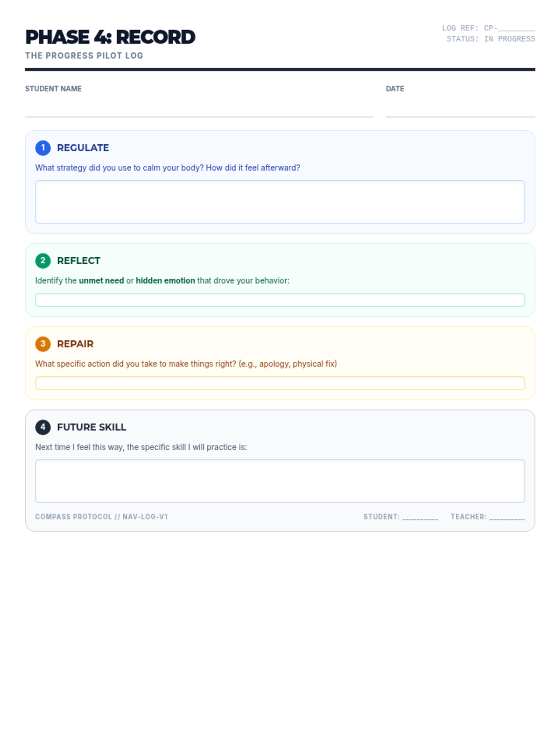Viewport: 560px width, 747px height.
Task: Click the Status: In Progress text
Action: click(491, 39)
